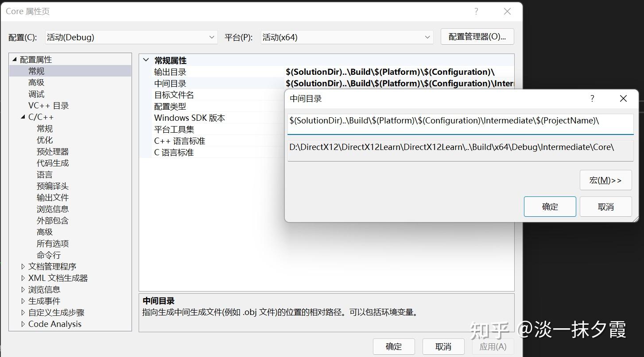Expand the XML 文档生成器 node
The image size is (644, 357).
click(23, 278)
